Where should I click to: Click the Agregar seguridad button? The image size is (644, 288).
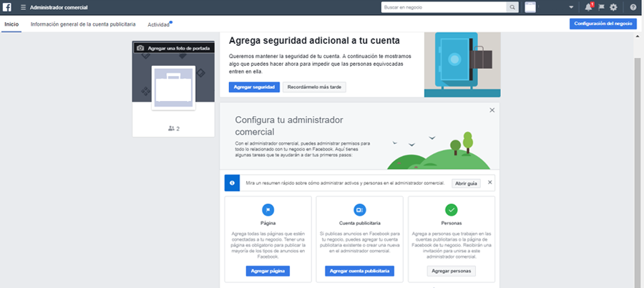tap(254, 87)
